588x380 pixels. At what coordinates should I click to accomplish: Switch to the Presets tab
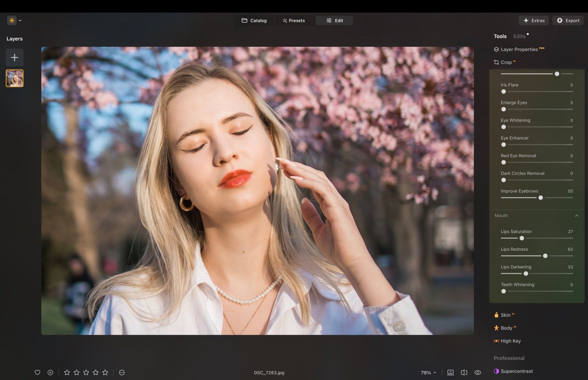[x=294, y=20]
